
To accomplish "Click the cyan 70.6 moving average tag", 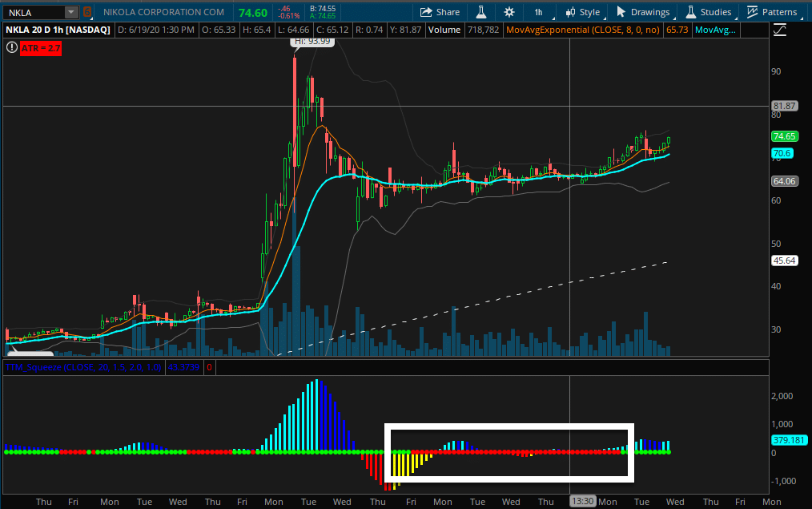I will tap(782, 153).
